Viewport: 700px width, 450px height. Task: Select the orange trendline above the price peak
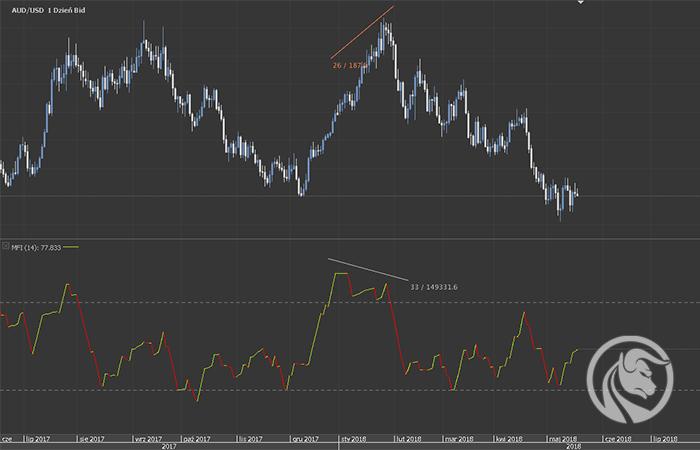click(x=362, y=32)
